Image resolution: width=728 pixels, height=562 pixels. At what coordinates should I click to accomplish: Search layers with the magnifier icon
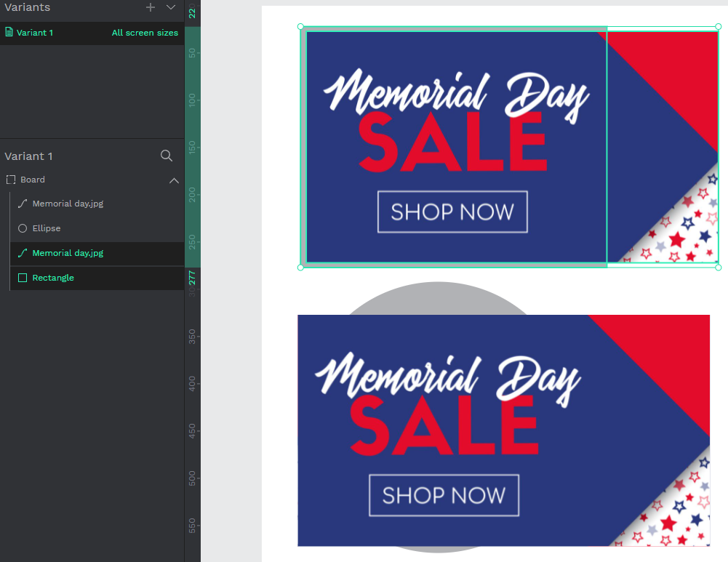pyautogui.click(x=167, y=156)
